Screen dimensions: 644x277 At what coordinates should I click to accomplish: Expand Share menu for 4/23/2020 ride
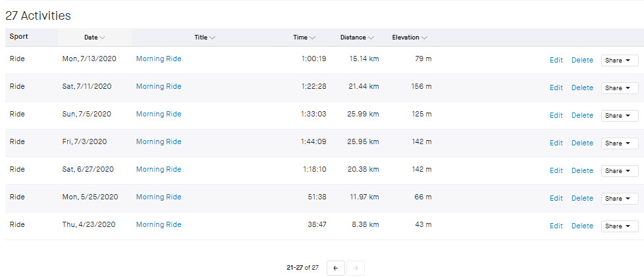click(619, 226)
